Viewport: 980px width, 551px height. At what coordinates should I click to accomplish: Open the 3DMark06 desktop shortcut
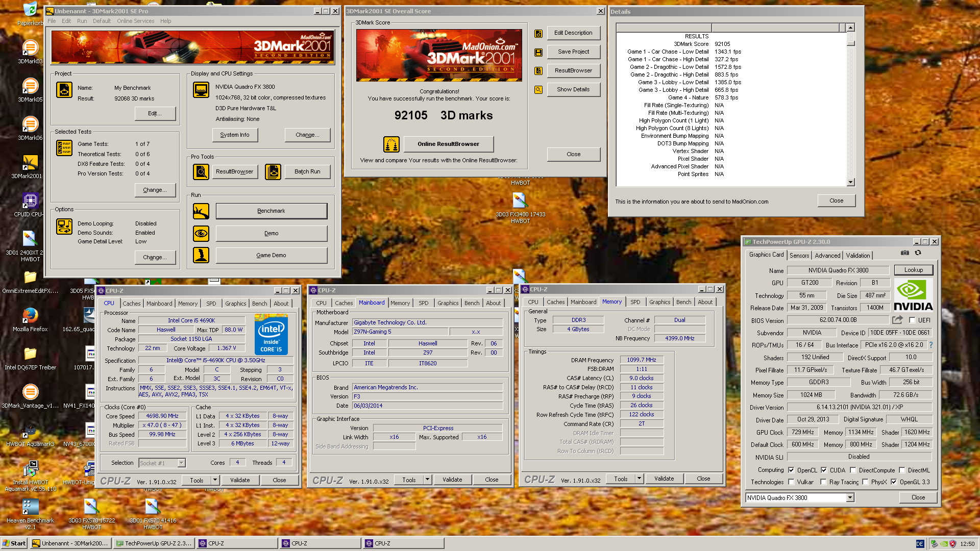pos(30,128)
